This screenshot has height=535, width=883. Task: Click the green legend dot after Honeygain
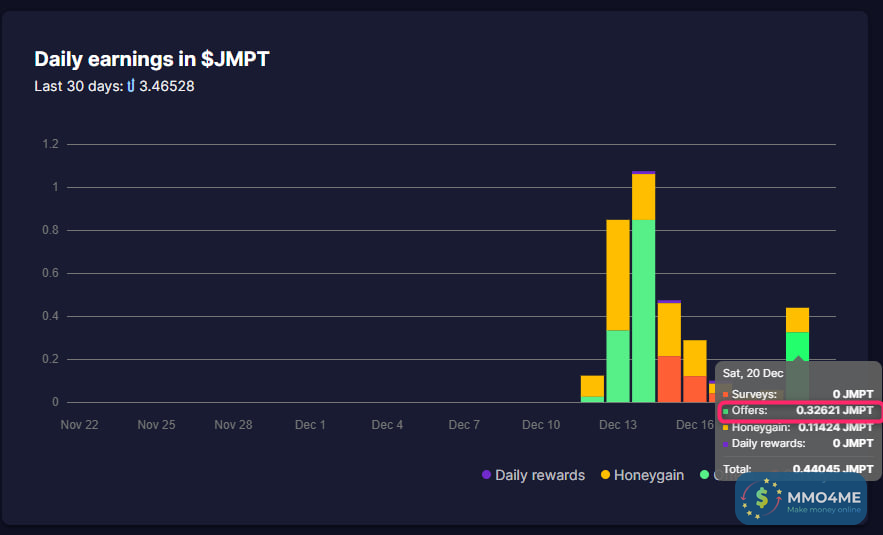coord(705,475)
